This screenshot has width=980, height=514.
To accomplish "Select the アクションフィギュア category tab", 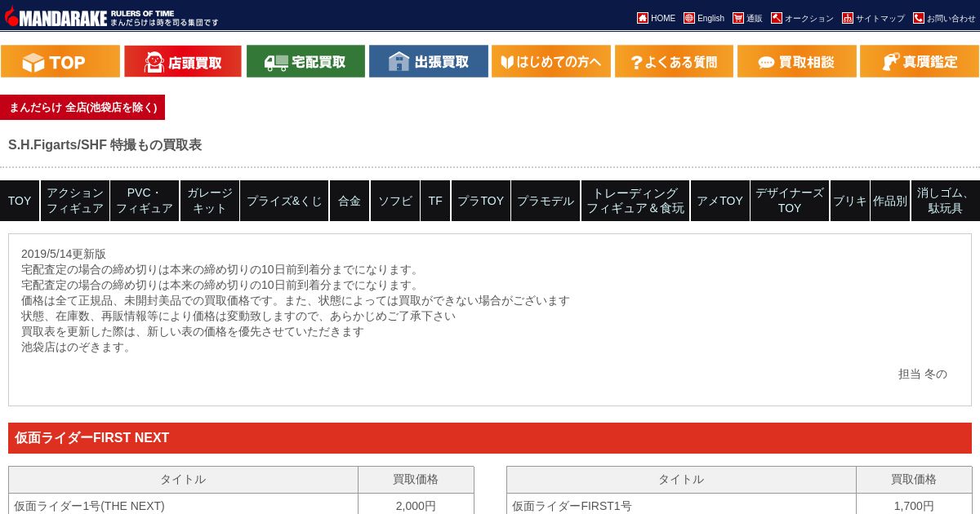I will click(75, 201).
